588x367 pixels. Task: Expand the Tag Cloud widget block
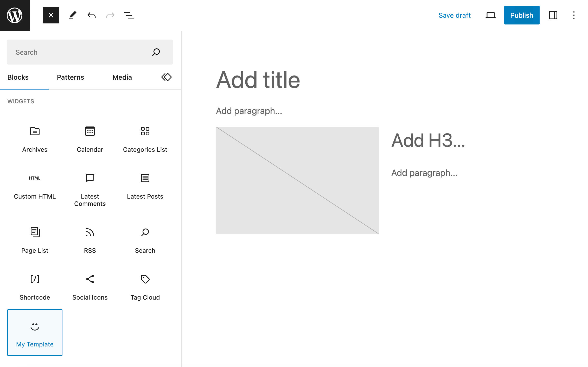[145, 286]
